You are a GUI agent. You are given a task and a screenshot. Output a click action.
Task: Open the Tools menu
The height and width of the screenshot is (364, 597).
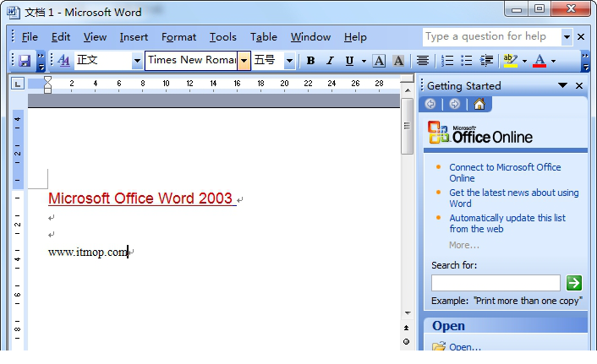[x=222, y=37]
